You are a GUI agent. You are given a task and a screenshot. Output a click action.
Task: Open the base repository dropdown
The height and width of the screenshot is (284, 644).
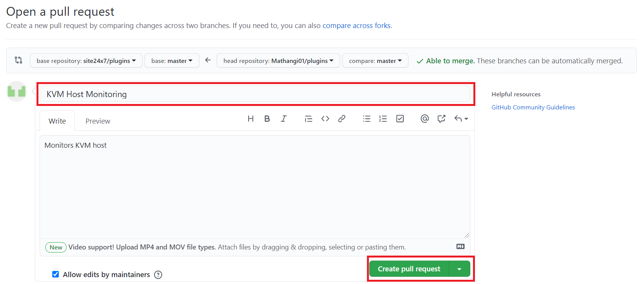(x=86, y=61)
